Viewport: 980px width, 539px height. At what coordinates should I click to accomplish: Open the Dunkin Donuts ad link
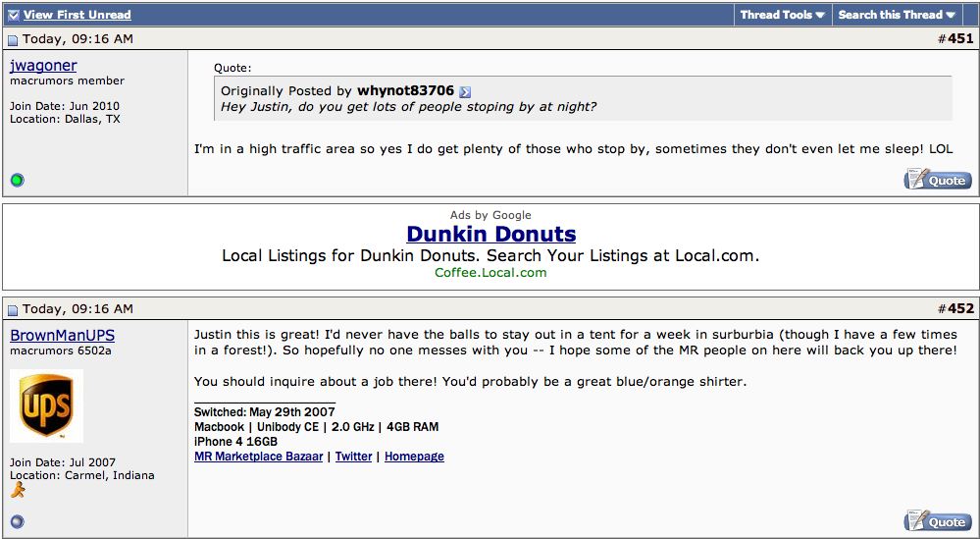pyautogui.click(x=490, y=234)
